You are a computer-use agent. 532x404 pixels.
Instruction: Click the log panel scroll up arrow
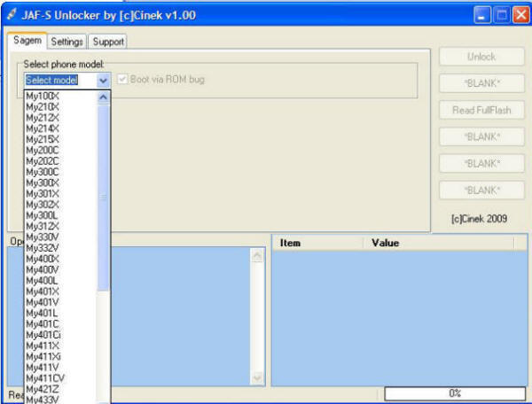pyautogui.click(x=257, y=255)
